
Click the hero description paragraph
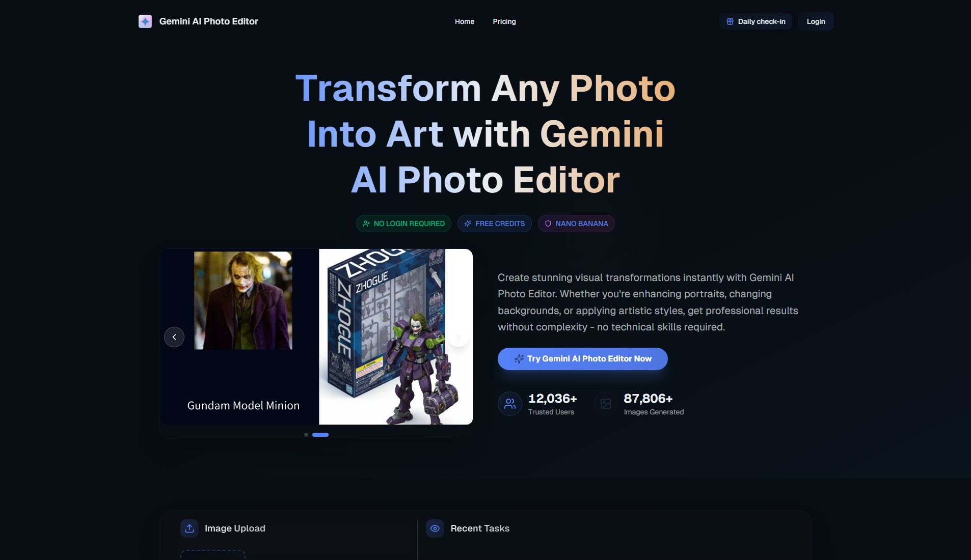(648, 302)
